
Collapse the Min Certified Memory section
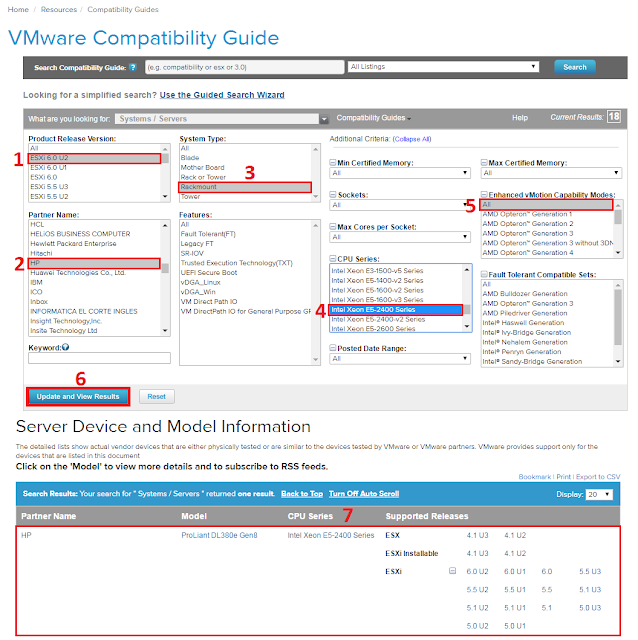[333, 162]
